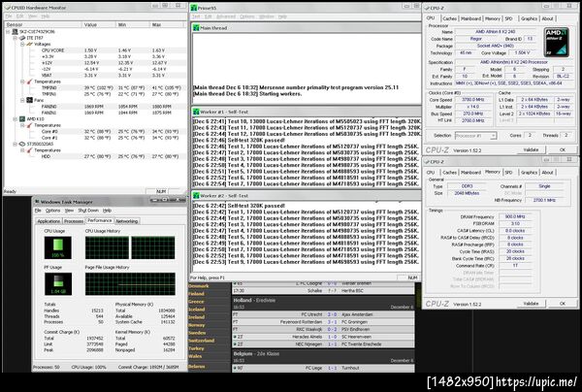Click the FC Utrecht vs Ajax Amsterdam score

332,314
